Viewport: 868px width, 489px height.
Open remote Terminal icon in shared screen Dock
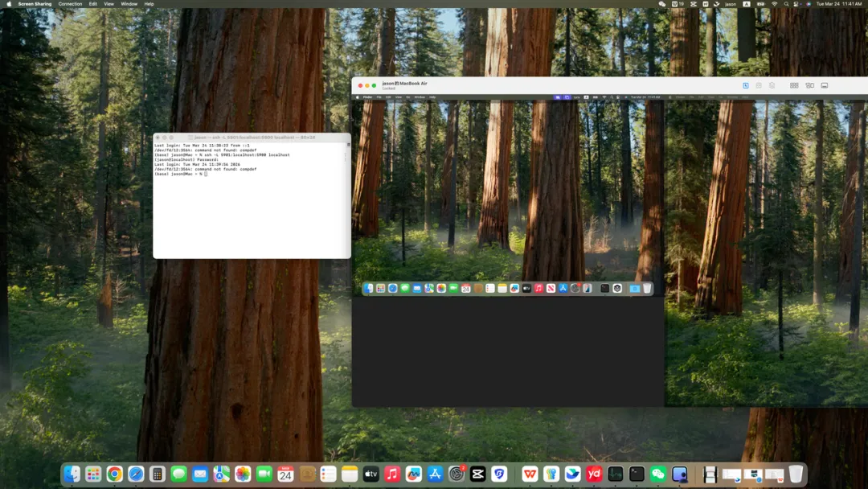pos(605,289)
